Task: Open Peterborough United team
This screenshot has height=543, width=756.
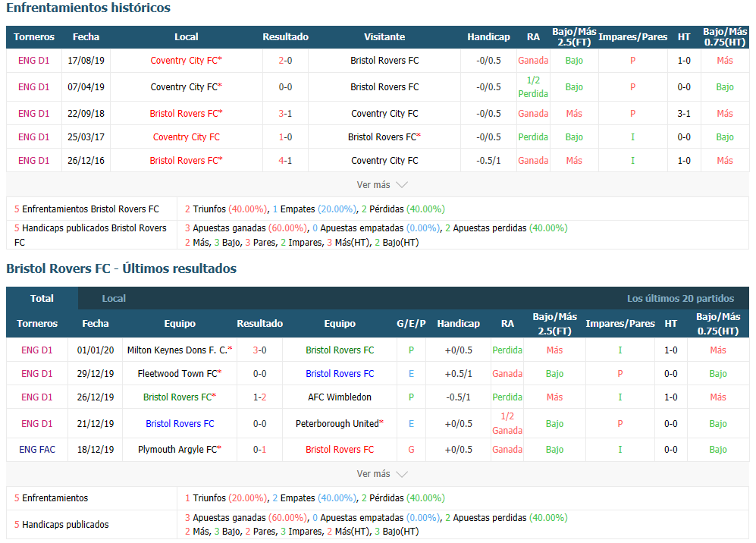Action: 340,424
